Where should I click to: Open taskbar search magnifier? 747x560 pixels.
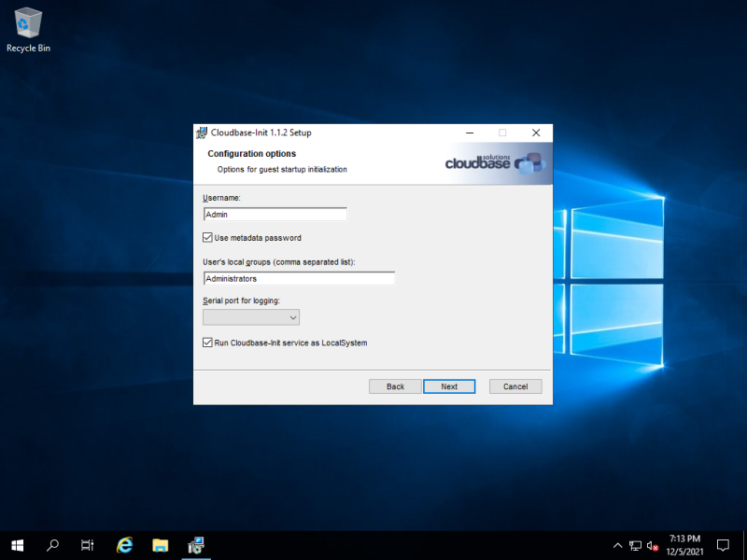pyautogui.click(x=52, y=545)
